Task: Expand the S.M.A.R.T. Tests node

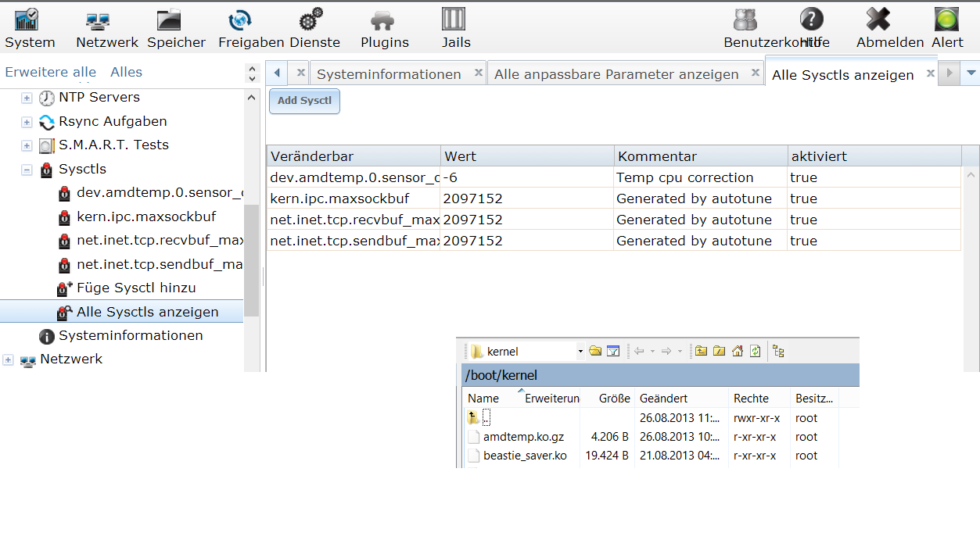Action: (x=27, y=146)
